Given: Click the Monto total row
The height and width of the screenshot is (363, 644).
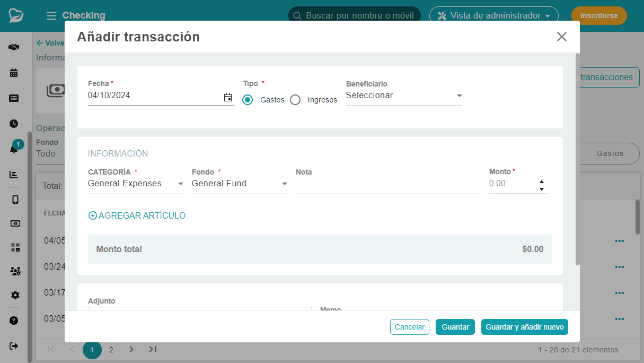Looking at the screenshot, I should (x=320, y=249).
